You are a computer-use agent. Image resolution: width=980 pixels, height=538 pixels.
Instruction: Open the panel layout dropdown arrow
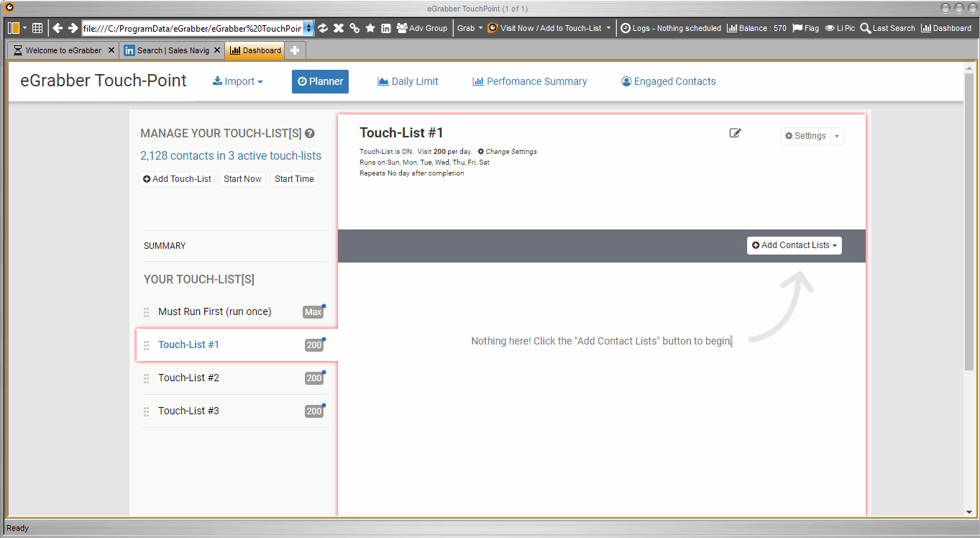pos(25,28)
